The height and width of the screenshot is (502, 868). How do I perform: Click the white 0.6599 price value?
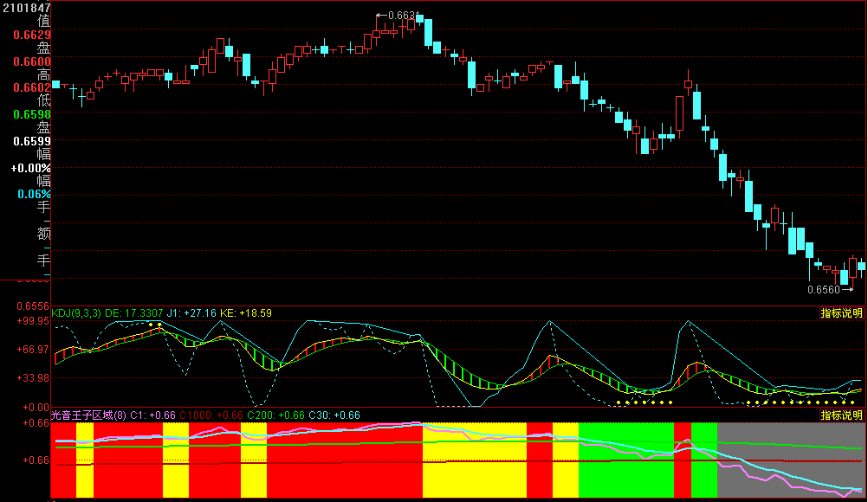pos(32,142)
